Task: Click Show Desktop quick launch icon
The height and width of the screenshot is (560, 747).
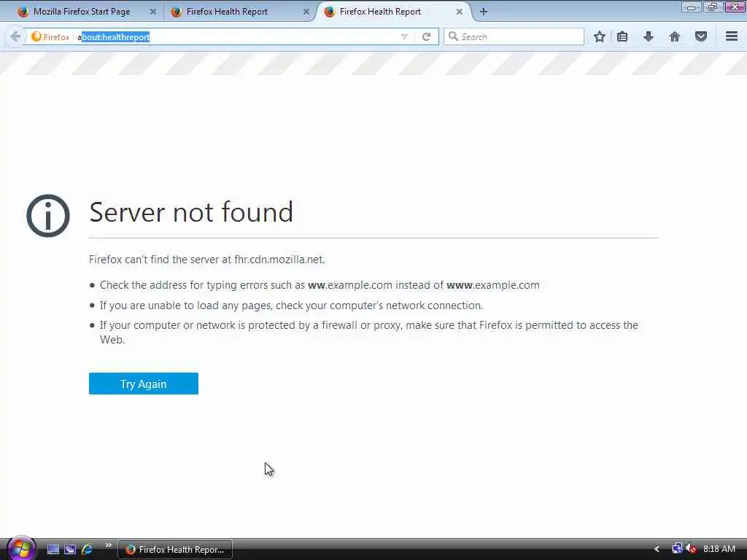Action: [x=53, y=549]
